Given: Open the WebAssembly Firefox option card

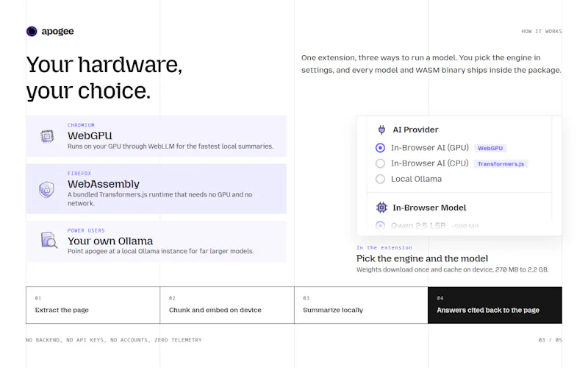Looking at the screenshot, I should tap(156, 189).
